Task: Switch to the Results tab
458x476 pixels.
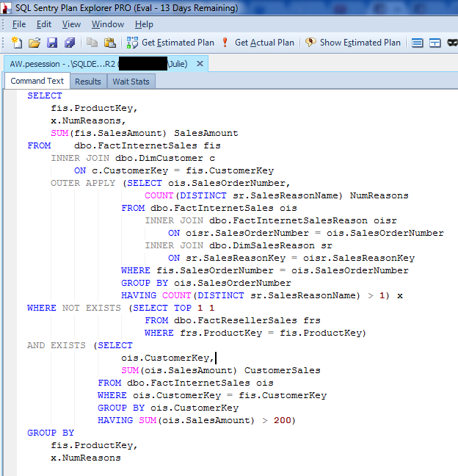Action: 88,82
